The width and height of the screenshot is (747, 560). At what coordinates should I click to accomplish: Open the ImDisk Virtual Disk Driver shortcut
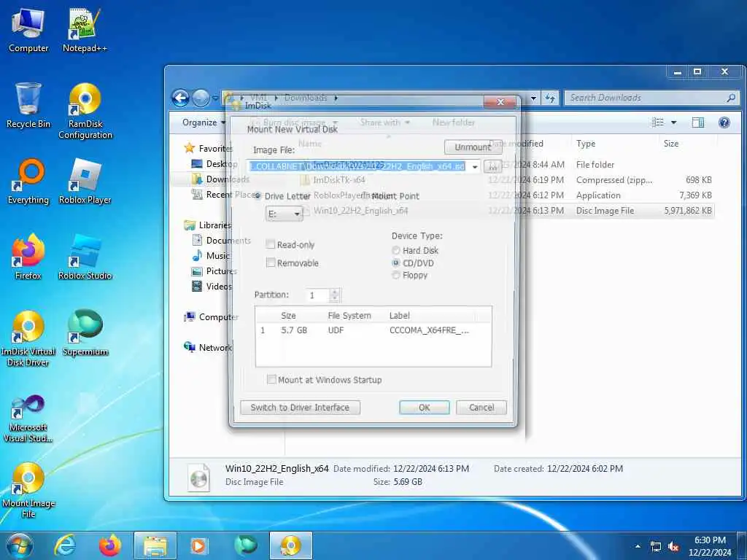(28, 338)
